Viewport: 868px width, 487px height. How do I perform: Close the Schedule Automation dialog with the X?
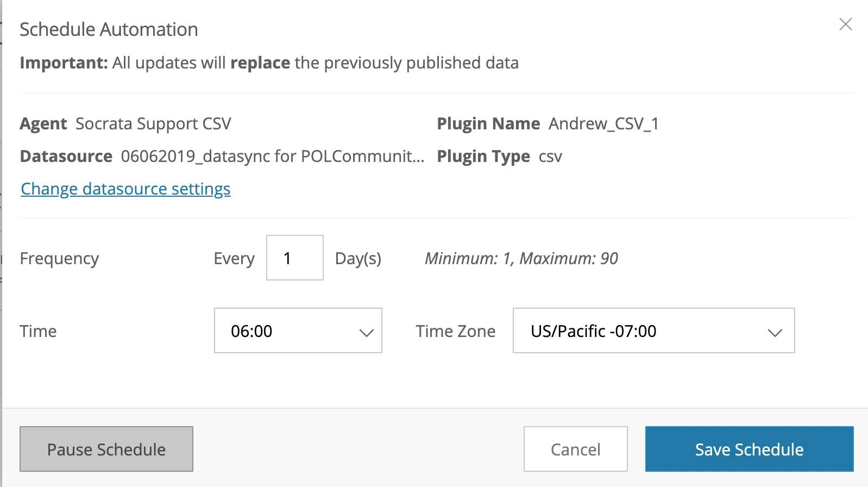coord(845,24)
